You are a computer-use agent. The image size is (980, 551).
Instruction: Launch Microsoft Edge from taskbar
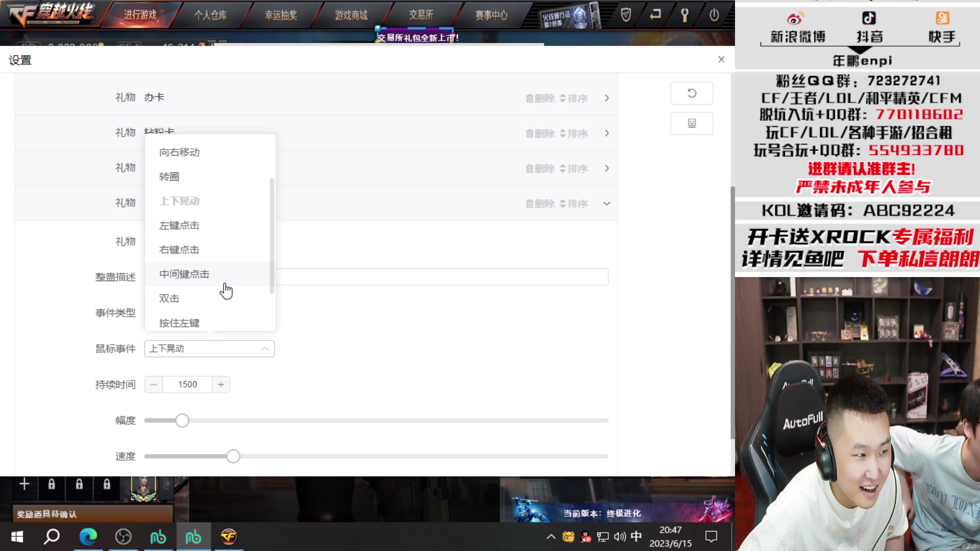coord(88,537)
